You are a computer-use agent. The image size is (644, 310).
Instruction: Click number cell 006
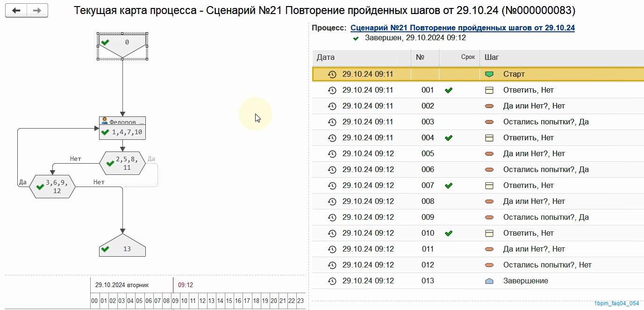click(x=428, y=170)
